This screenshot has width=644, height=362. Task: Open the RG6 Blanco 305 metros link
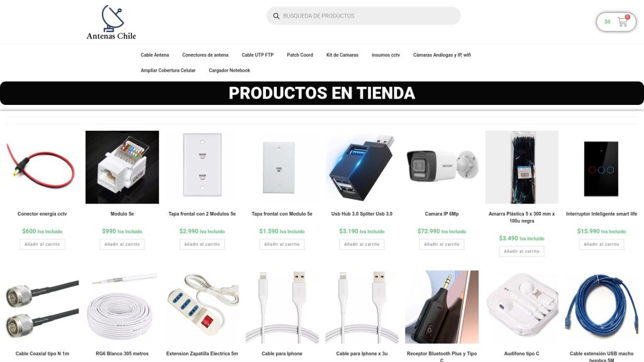pos(122,353)
